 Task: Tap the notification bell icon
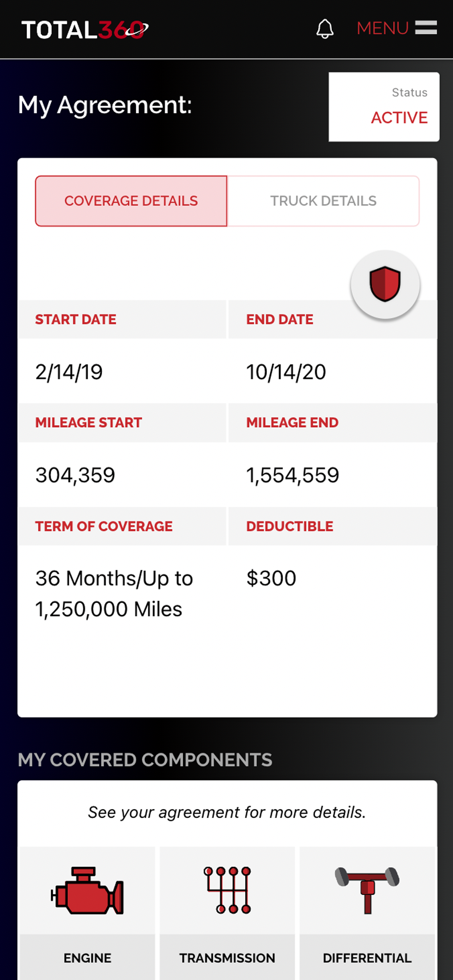pos(325,29)
